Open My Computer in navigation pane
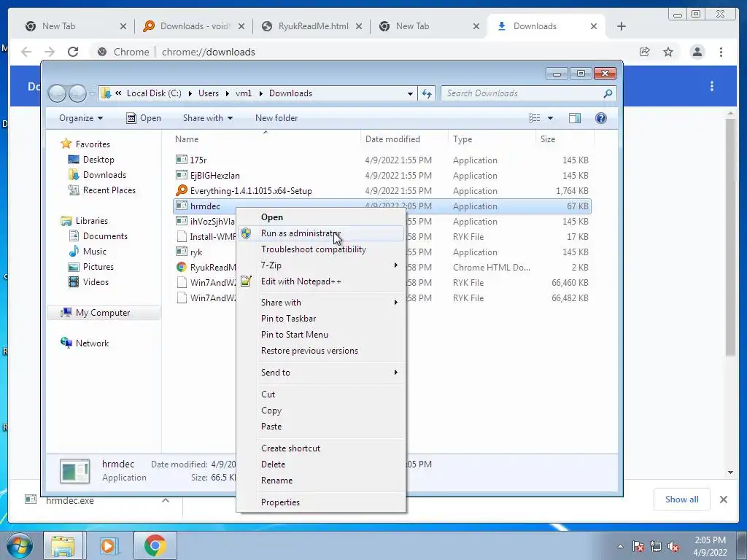 point(104,313)
